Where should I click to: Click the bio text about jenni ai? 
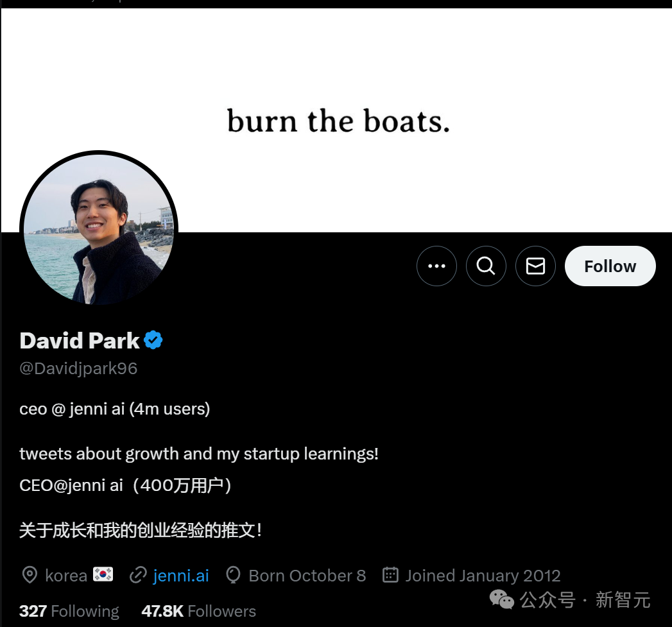click(x=114, y=409)
